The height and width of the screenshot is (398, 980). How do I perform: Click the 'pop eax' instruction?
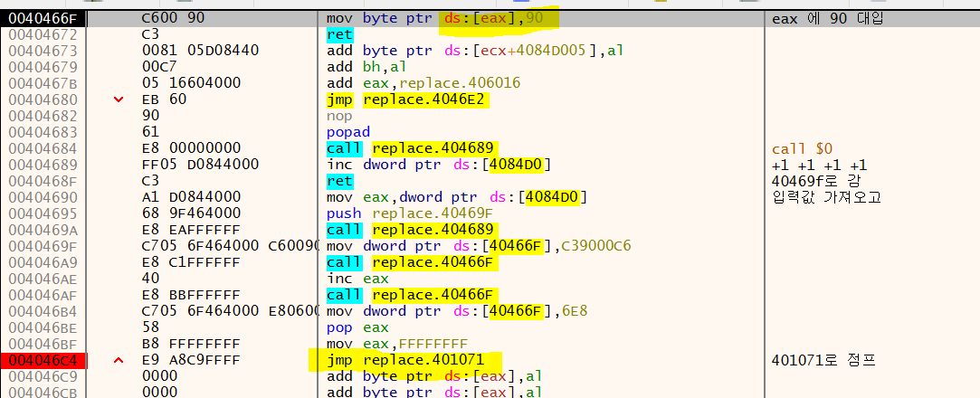pyautogui.click(x=357, y=327)
